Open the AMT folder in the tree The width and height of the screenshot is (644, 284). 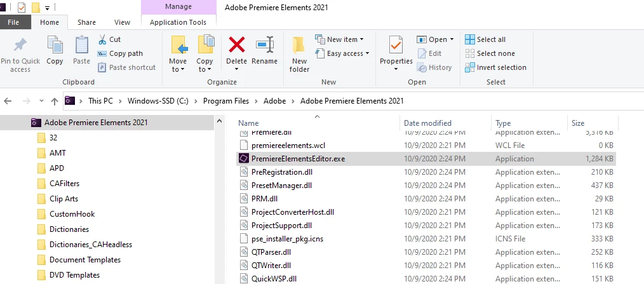point(58,153)
